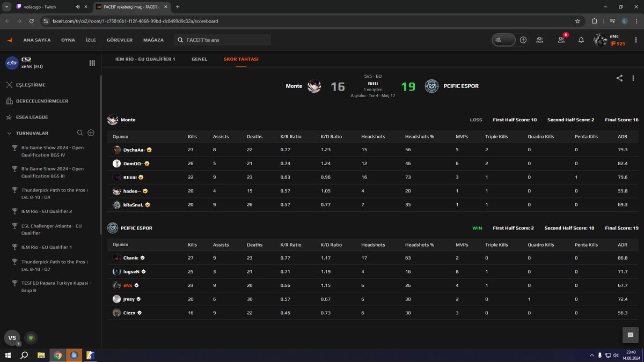Screen dimensions: 644x362
Task: Open the Chrome extensions puzzle icon
Action: click(x=595, y=21)
